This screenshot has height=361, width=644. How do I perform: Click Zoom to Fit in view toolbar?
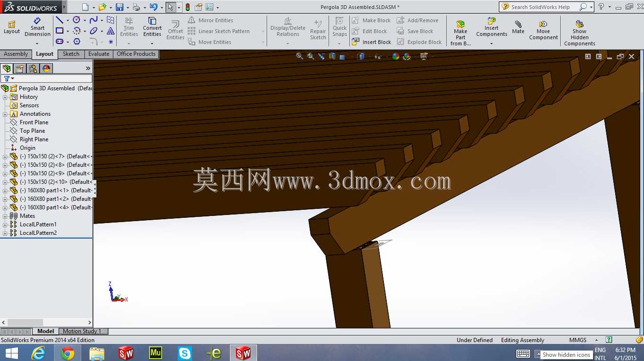click(x=299, y=56)
